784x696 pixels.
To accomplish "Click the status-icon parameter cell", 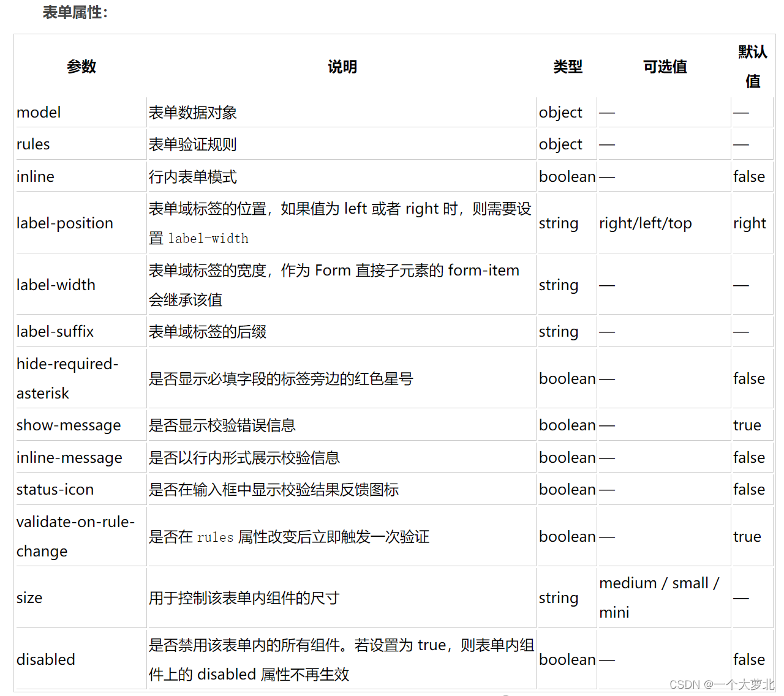I will pyautogui.click(x=81, y=490).
